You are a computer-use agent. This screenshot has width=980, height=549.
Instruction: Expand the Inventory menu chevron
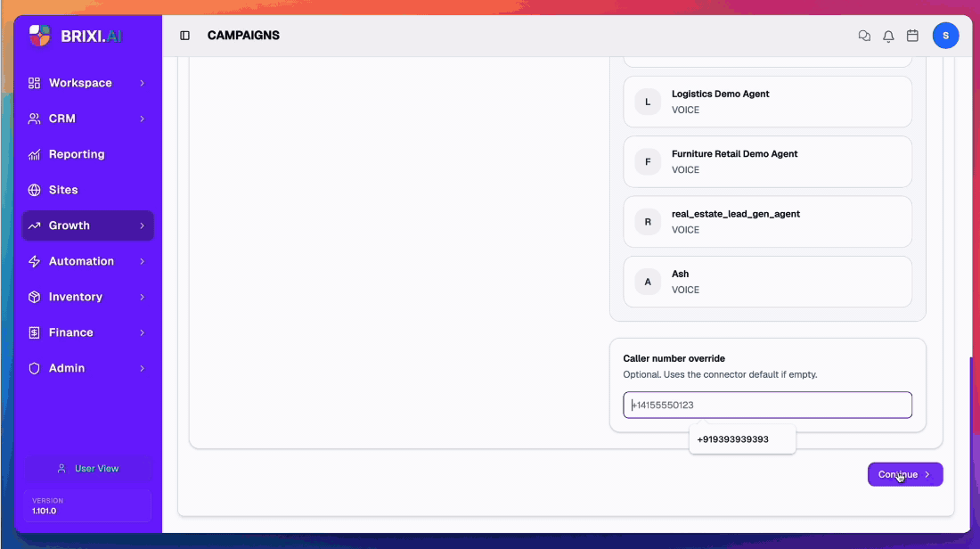(143, 297)
